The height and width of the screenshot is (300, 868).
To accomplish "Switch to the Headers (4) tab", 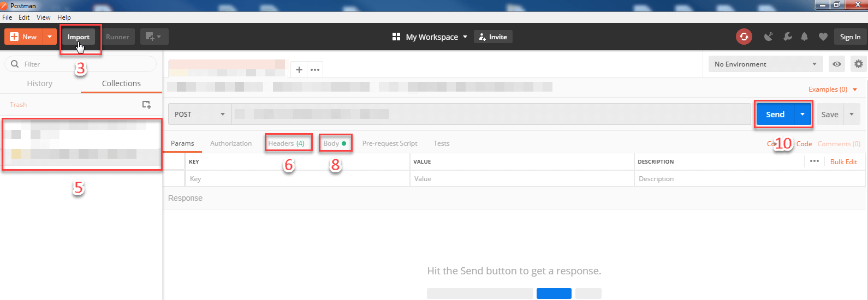I will [x=287, y=143].
